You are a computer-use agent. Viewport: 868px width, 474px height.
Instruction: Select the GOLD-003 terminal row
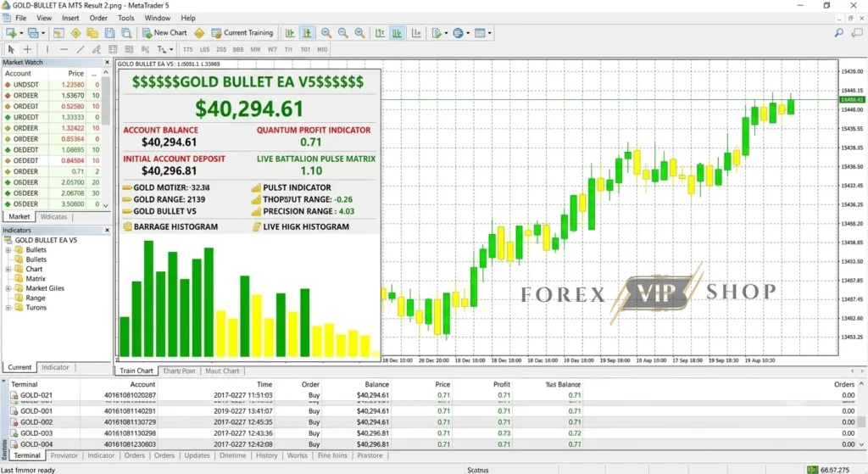pyautogui.click(x=433, y=433)
